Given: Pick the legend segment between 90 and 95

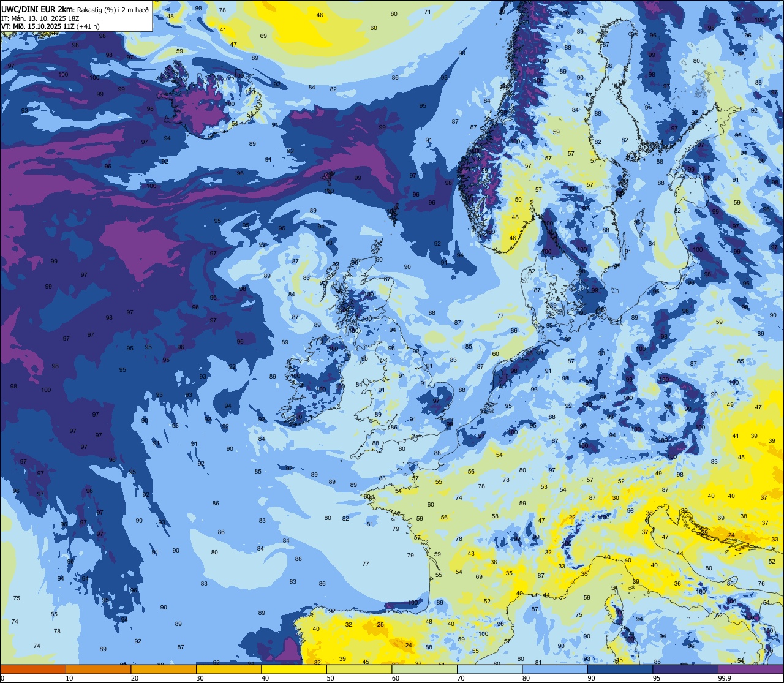Looking at the screenshot, I should 620,669.
